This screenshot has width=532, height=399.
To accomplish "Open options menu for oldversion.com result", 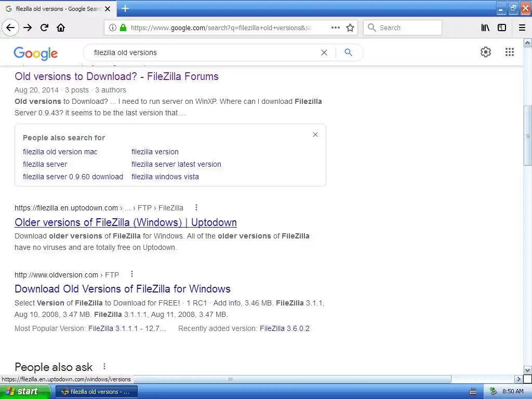I will click(132, 274).
